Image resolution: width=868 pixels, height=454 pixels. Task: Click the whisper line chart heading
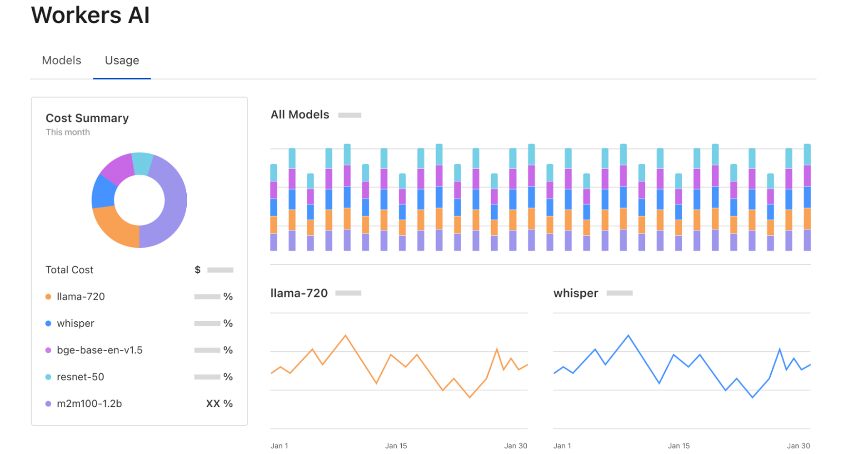[575, 293]
